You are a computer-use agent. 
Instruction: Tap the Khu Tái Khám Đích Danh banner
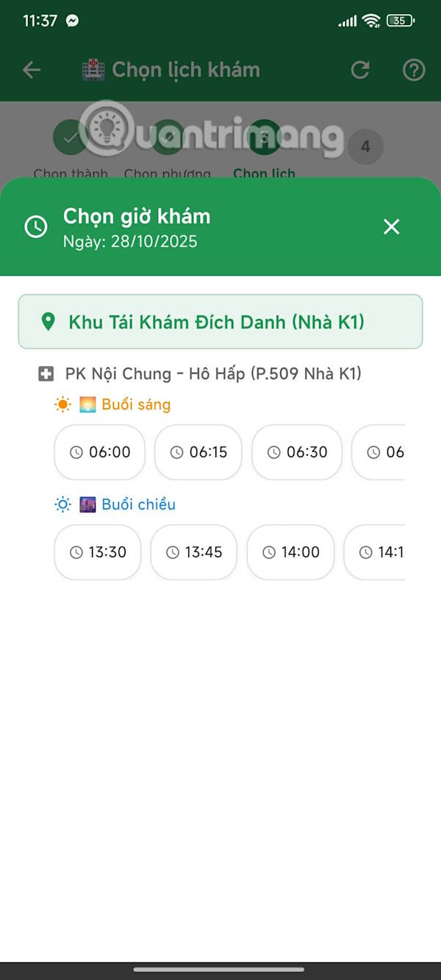(220, 322)
